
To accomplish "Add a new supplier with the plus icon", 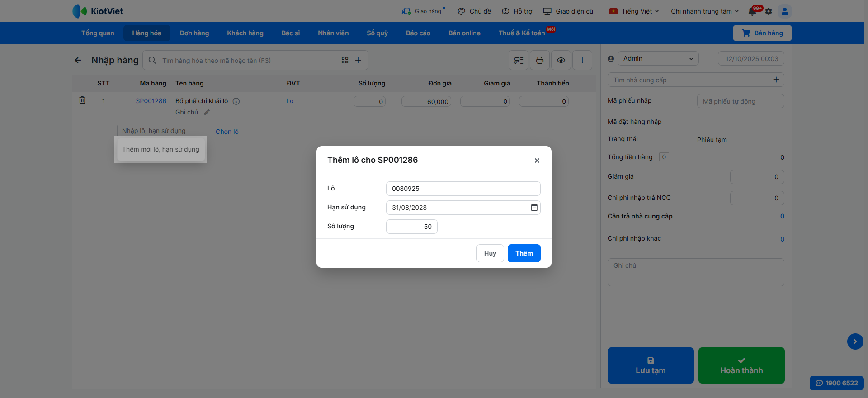I will [776, 80].
